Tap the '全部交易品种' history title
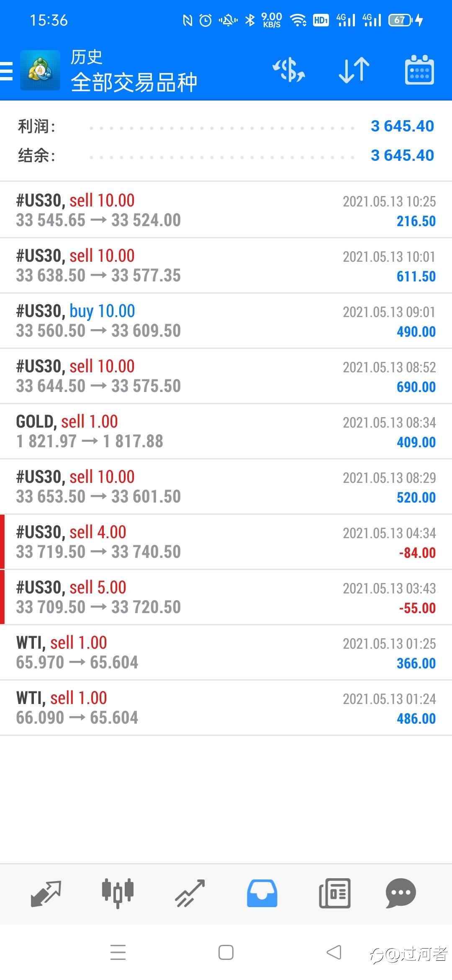The width and height of the screenshot is (452, 980). click(x=134, y=82)
